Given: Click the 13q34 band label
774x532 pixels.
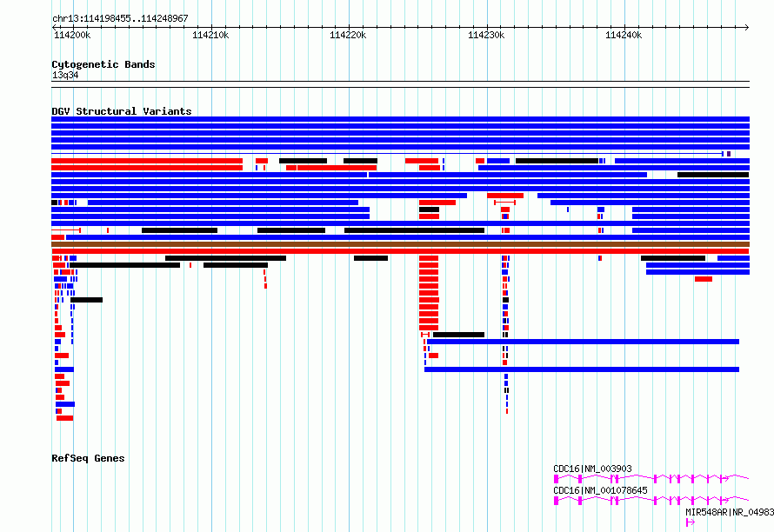Looking at the screenshot, I should click(x=65, y=75).
